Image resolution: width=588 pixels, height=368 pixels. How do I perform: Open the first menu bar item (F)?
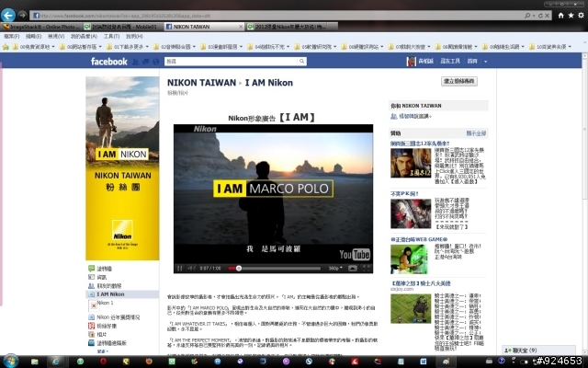(x=12, y=37)
